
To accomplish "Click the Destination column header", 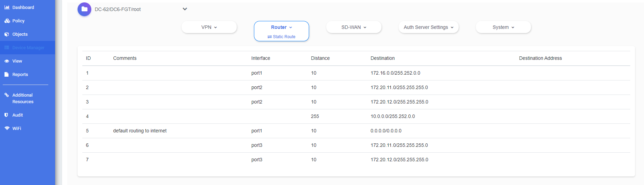I will 382,58.
